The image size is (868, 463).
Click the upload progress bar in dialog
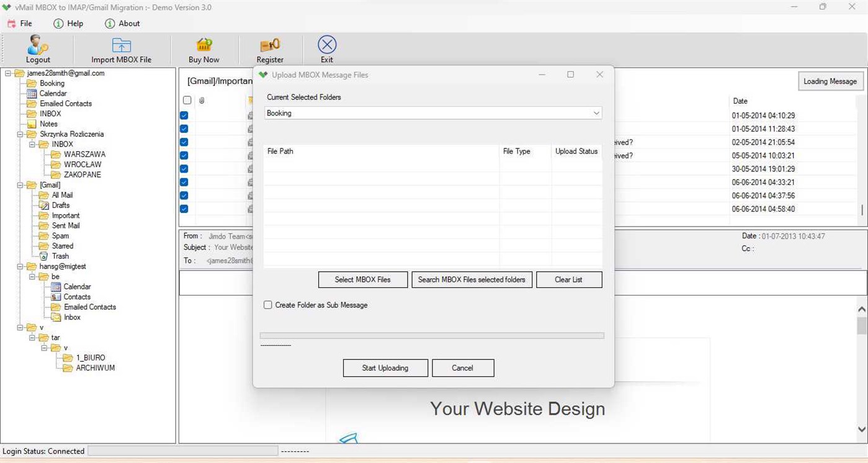(432, 335)
